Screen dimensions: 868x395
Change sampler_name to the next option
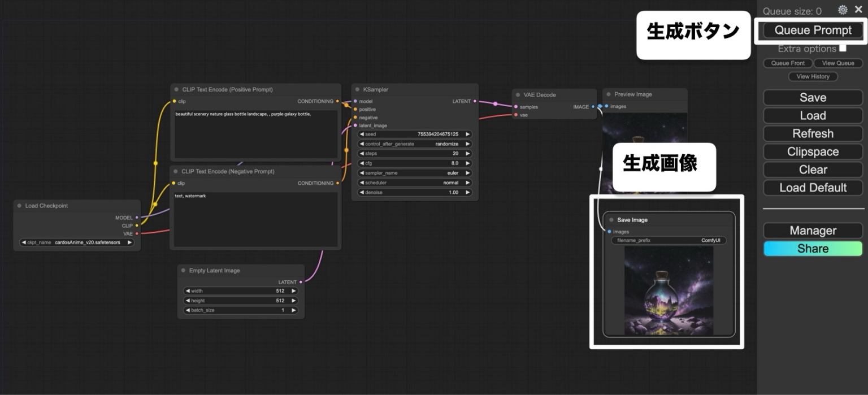(467, 173)
